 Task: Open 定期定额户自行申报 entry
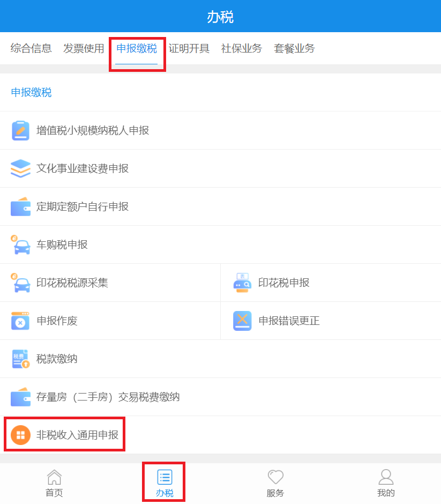click(x=220, y=206)
